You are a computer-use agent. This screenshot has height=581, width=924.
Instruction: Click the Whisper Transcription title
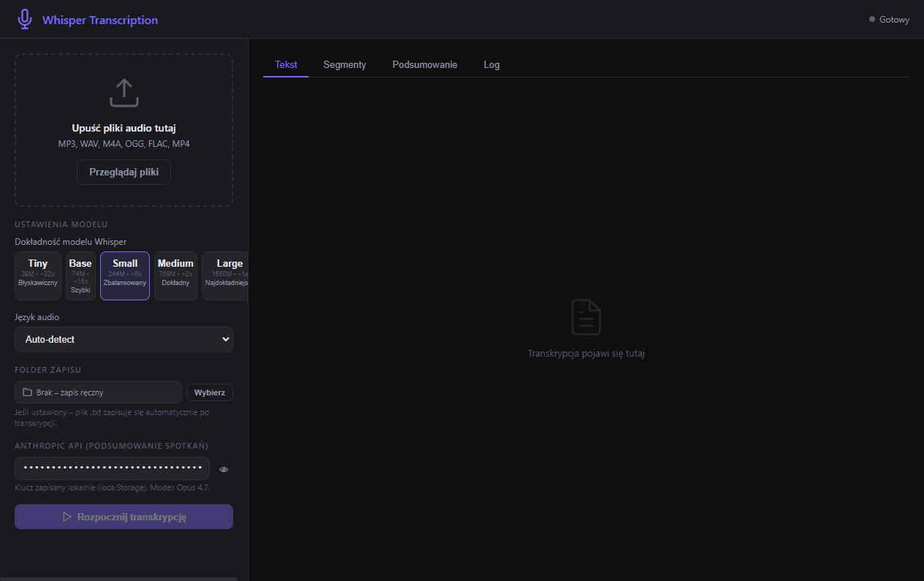[100, 20]
